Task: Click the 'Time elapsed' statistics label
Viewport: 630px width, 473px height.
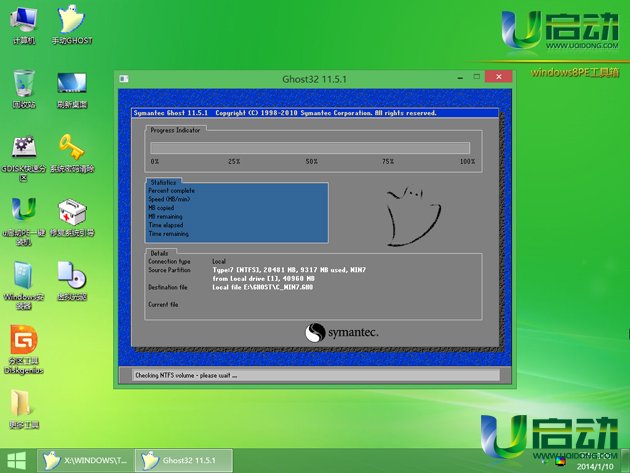Action: point(166,225)
